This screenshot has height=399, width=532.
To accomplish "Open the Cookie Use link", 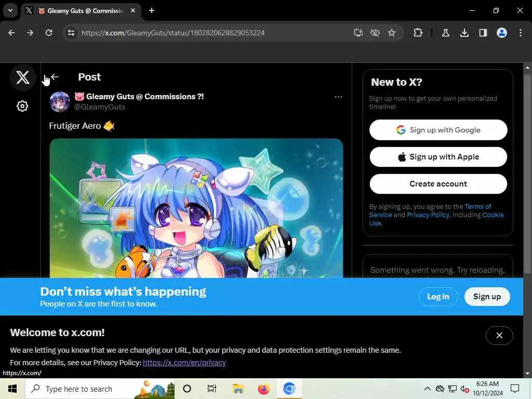I will [436, 219].
